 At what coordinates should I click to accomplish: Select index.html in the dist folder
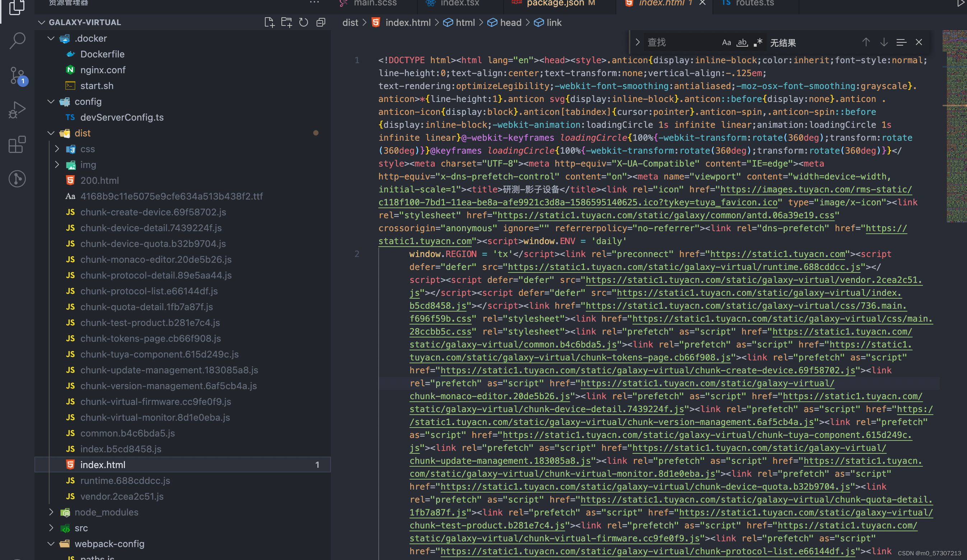(183, 465)
